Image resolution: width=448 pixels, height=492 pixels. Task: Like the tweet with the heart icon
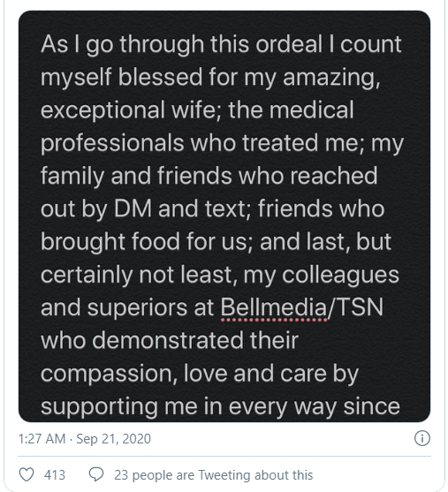tap(27, 474)
